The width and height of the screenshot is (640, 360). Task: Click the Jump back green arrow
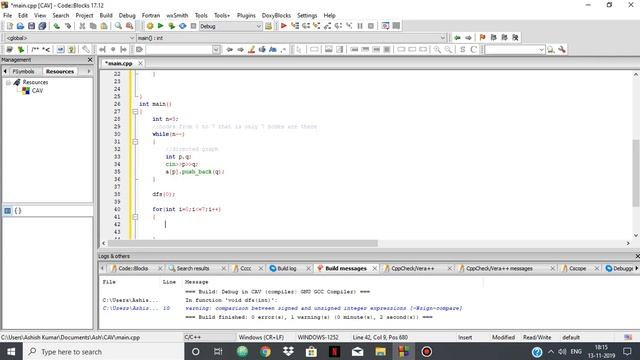tap(457, 38)
